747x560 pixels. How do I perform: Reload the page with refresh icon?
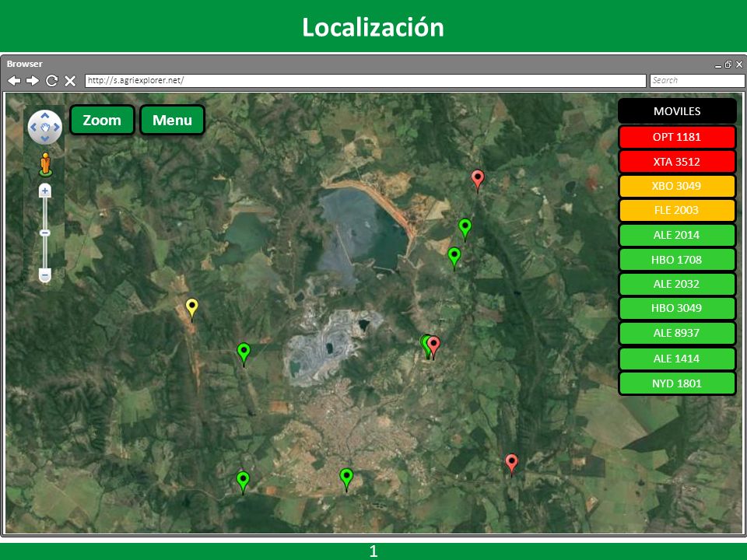pyautogui.click(x=51, y=80)
